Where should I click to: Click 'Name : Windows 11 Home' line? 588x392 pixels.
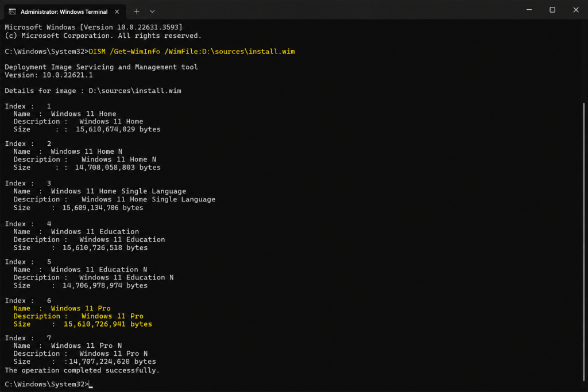(x=65, y=114)
